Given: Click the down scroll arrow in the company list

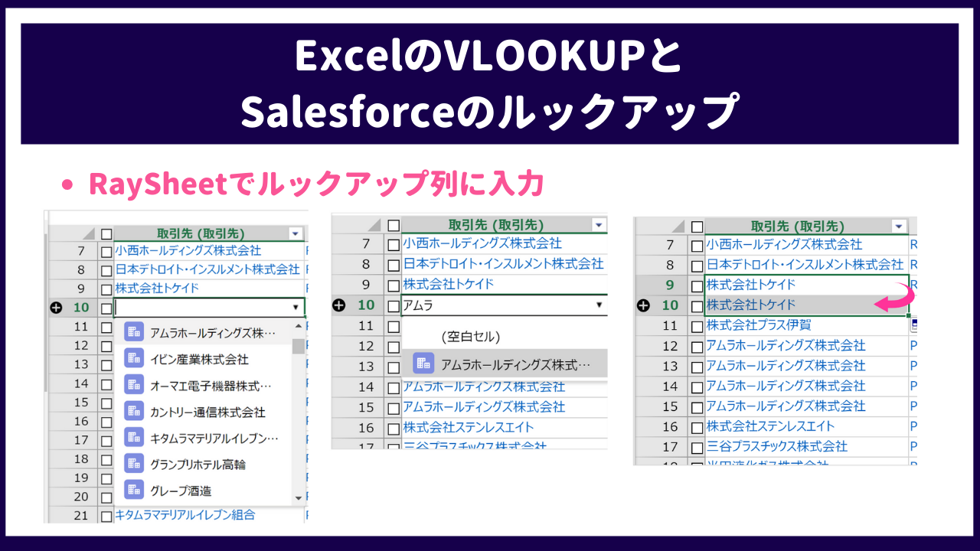Looking at the screenshot, I should (x=299, y=497).
